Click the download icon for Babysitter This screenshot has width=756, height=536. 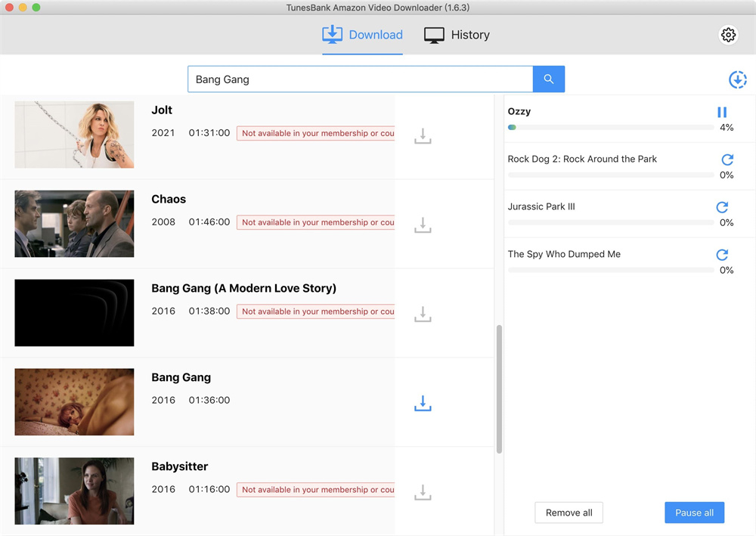423,491
